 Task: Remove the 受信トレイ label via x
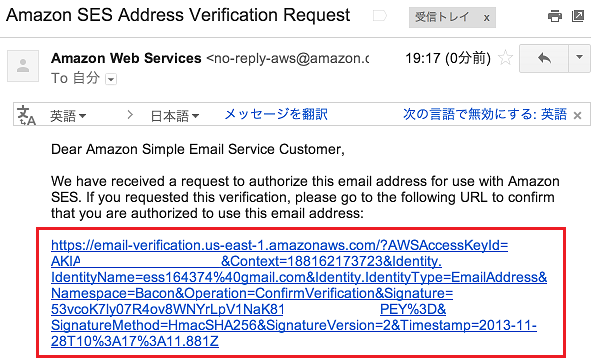pyautogui.click(x=486, y=18)
